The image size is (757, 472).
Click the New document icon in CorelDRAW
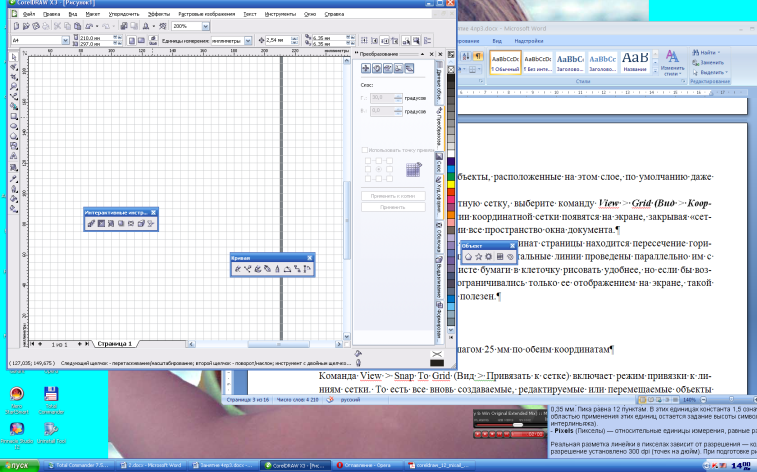click(16, 26)
